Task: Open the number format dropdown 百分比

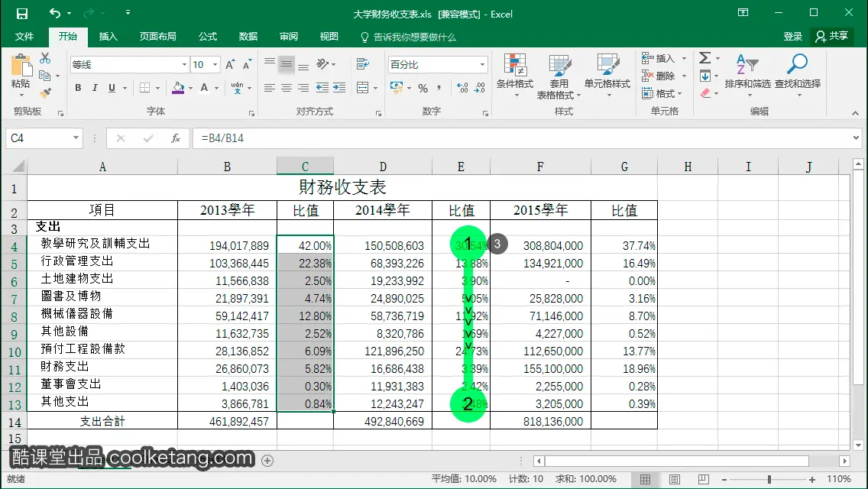Action: point(482,65)
